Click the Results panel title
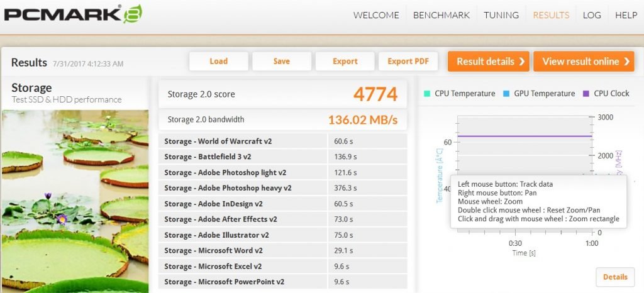The height and width of the screenshot is (293, 644). [x=29, y=62]
